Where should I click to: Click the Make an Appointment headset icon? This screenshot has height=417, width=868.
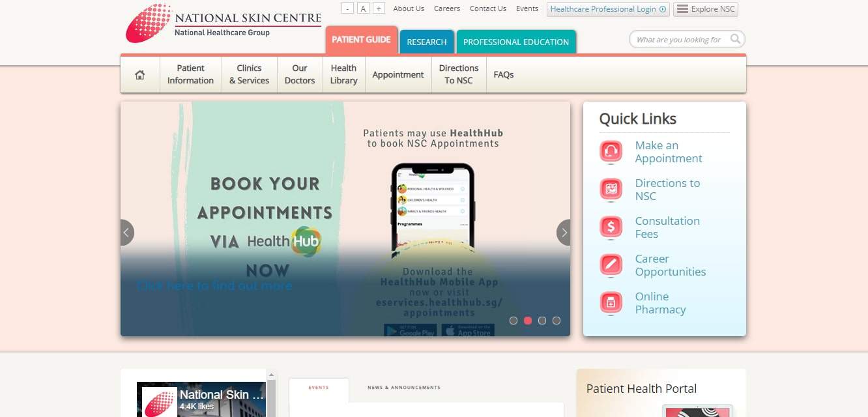pyautogui.click(x=611, y=152)
